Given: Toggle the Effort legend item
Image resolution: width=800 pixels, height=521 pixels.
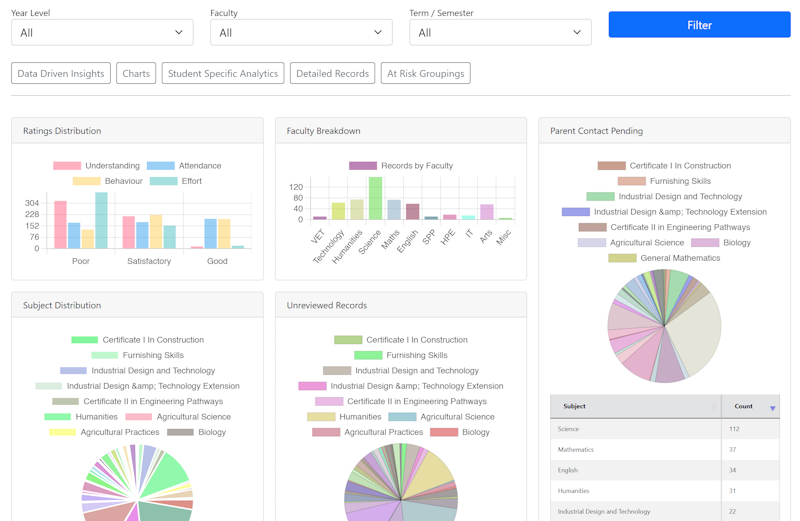Looking at the screenshot, I should [176, 181].
